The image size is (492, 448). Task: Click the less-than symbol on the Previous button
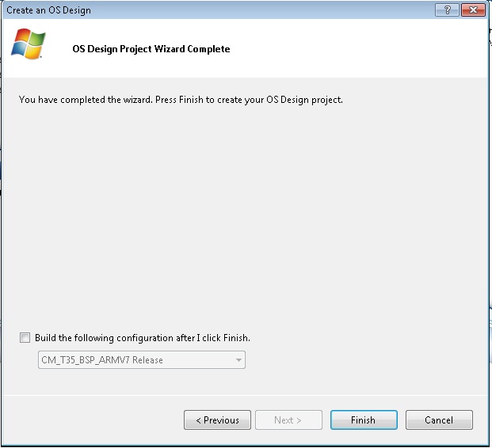198,420
